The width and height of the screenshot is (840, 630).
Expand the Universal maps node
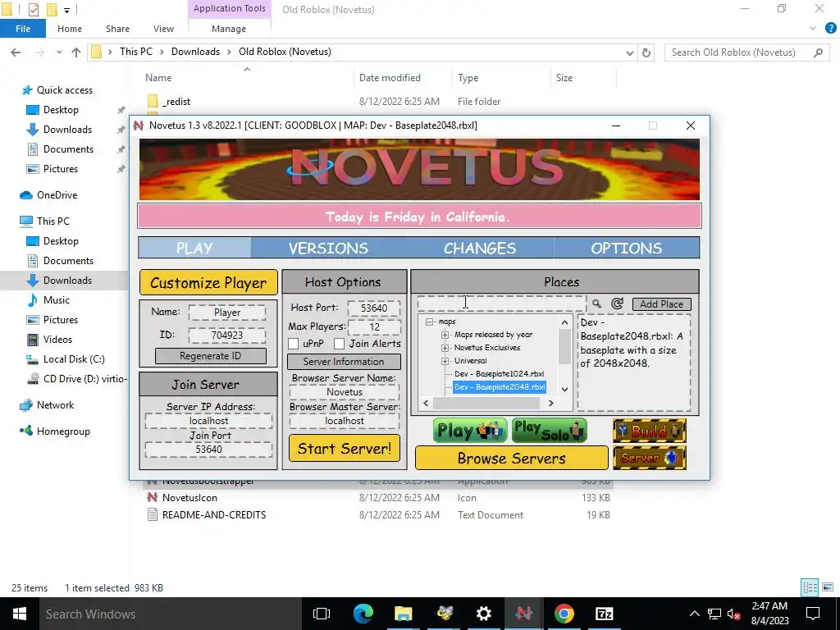tap(445, 361)
